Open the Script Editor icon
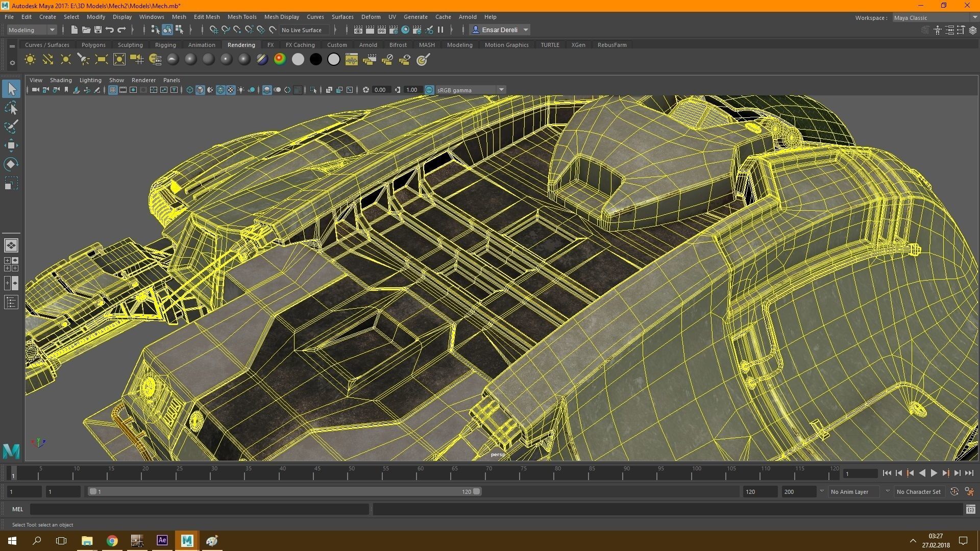Image resolution: width=980 pixels, height=551 pixels. point(970,509)
